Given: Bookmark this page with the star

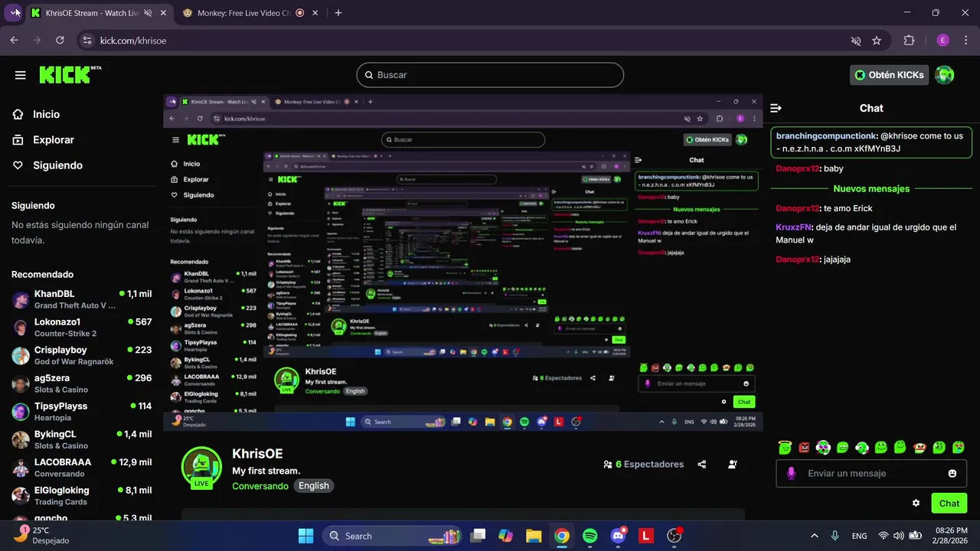Looking at the screenshot, I should pos(877,41).
